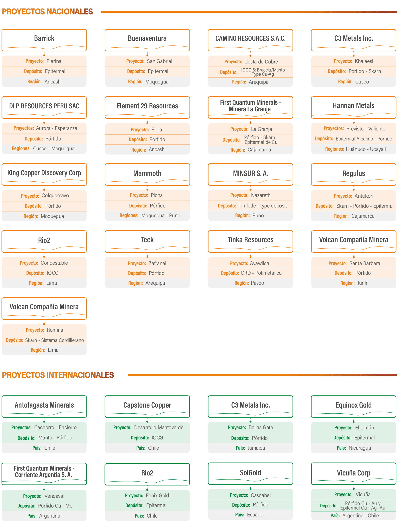Viewport: 401px width, 532px height.
Task: Click the MINSUR S. A. card title
Action: (x=251, y=173)
